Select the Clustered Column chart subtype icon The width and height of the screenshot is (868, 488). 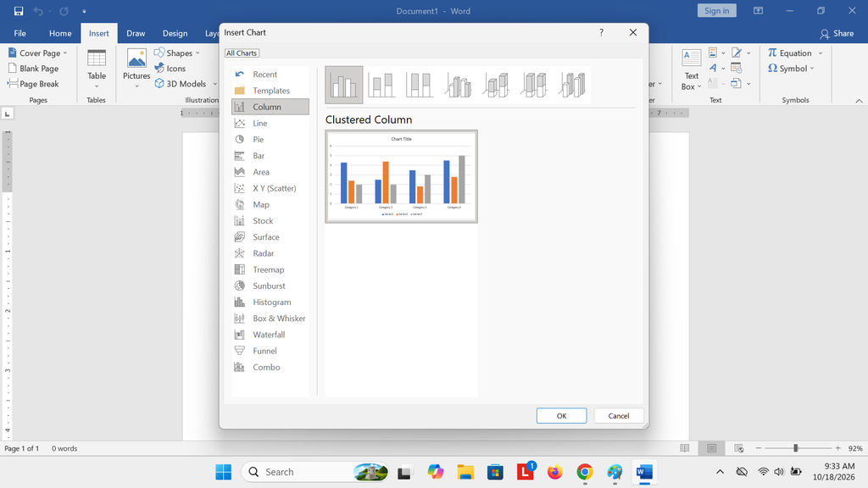tap(344, 86)
